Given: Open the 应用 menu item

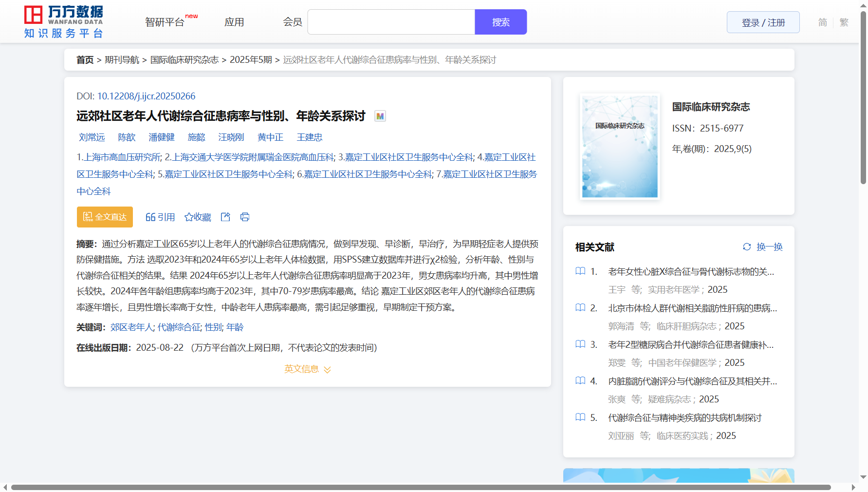Looking at the screenshot, I should point(234,22).
